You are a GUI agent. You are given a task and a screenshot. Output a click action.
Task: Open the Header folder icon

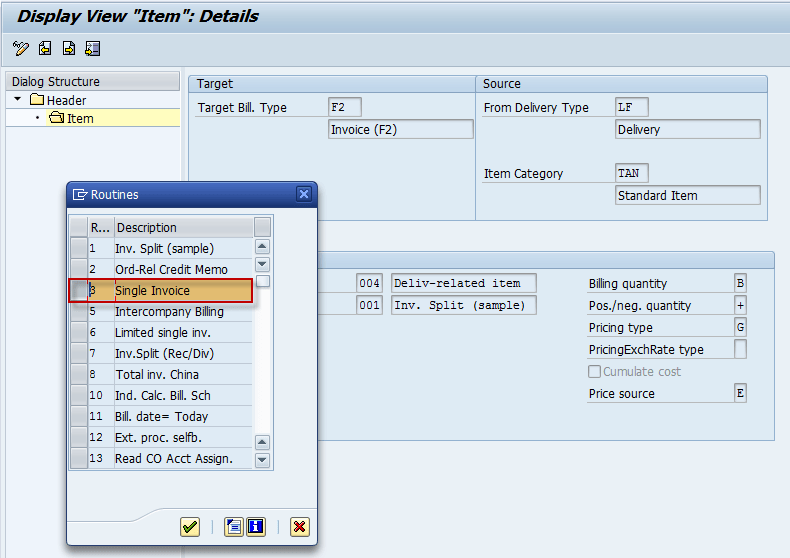tap(37, 99)
